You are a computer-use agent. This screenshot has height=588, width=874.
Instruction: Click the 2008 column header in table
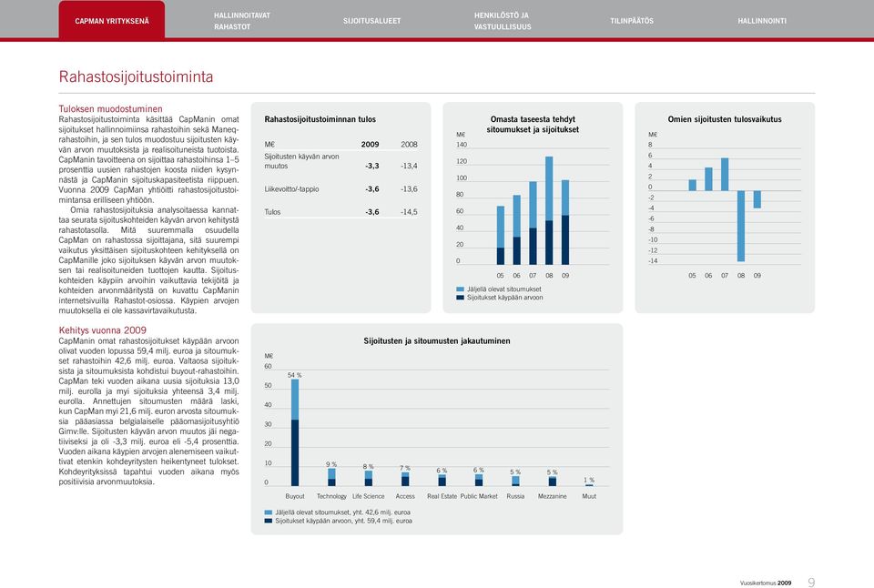pyautogui.click(x=409, y=145)
